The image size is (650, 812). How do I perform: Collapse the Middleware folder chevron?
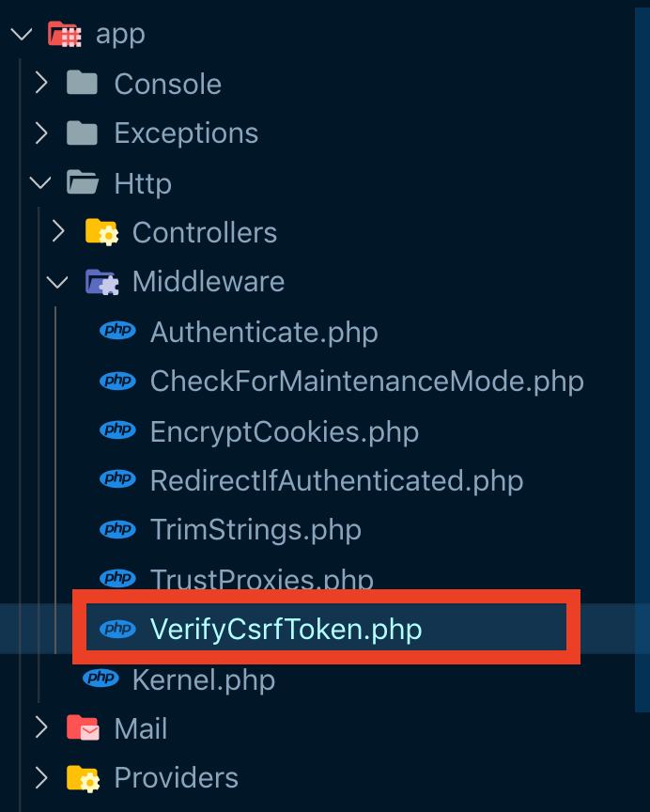(x=58, y=281)
